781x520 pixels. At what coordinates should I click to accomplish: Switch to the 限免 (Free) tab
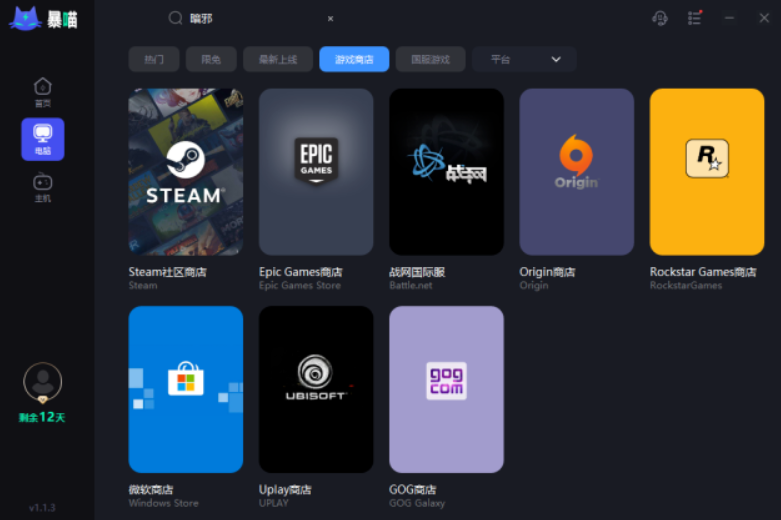pos(211,59)
